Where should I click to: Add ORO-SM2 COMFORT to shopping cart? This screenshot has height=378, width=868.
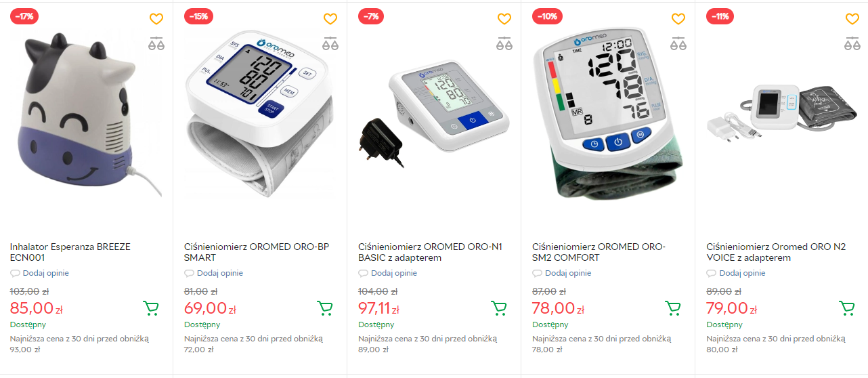click(673, 308)
